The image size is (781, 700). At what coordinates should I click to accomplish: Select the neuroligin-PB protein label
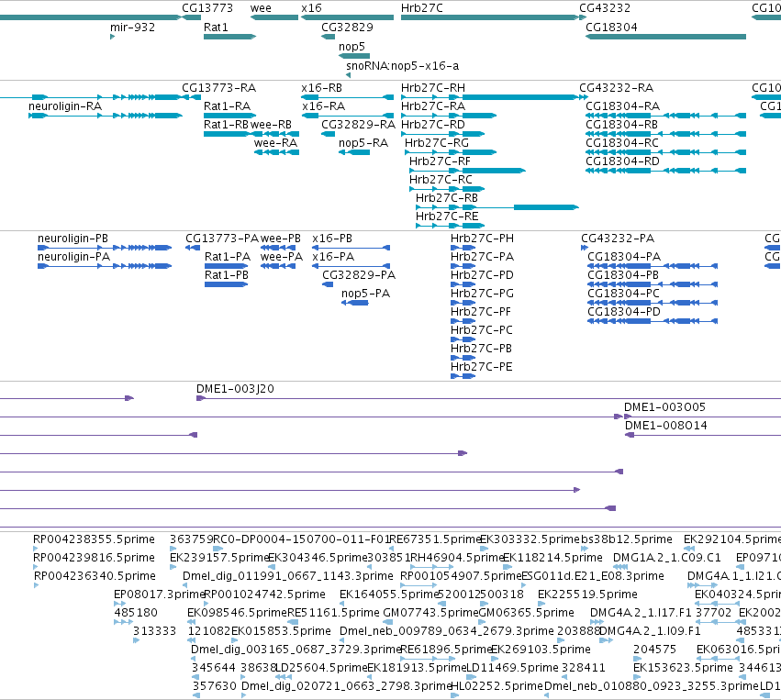click(73, 239)
